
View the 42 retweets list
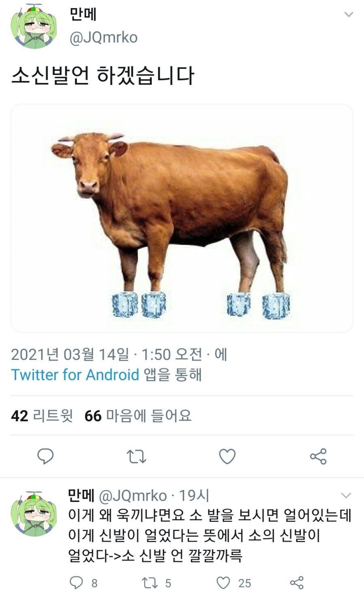click(42, 416)
